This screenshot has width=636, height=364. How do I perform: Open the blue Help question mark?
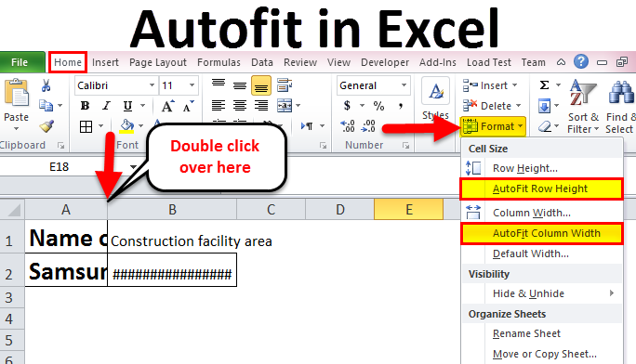tap(581, 62)
